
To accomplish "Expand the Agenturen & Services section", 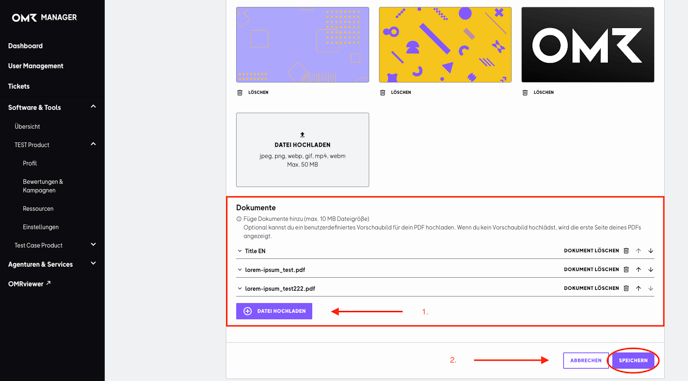I will click(93, 263).
